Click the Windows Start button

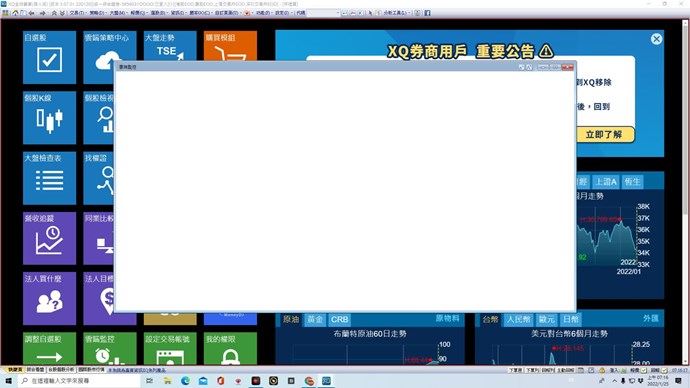[x=8, y=381]
